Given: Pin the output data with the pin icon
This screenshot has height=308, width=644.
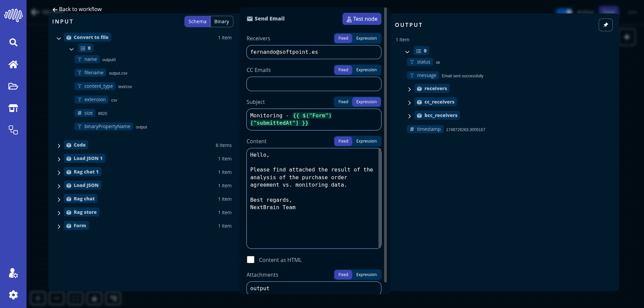Looking at the screenshot, I should point(605,25).
